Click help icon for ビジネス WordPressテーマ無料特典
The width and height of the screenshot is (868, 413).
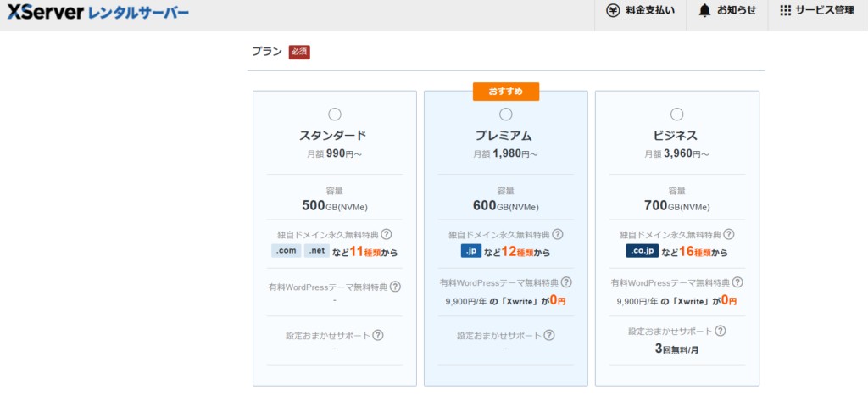pyautogui.click(x=737, y=282)
